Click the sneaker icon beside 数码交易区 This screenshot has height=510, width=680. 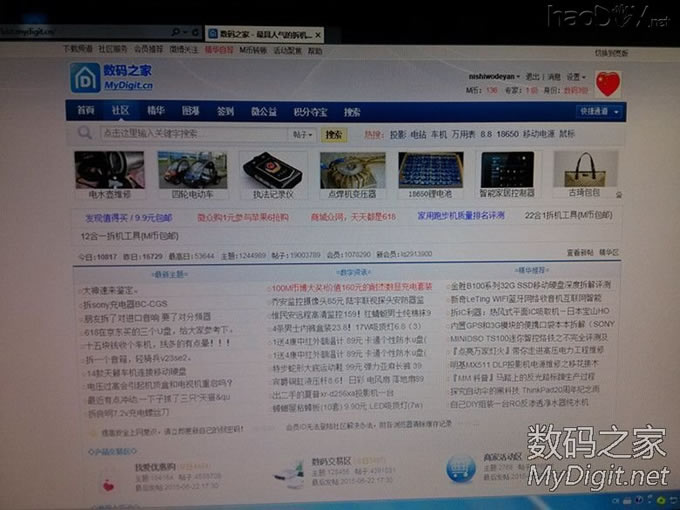pyautogui.click(x=290, y=475)
